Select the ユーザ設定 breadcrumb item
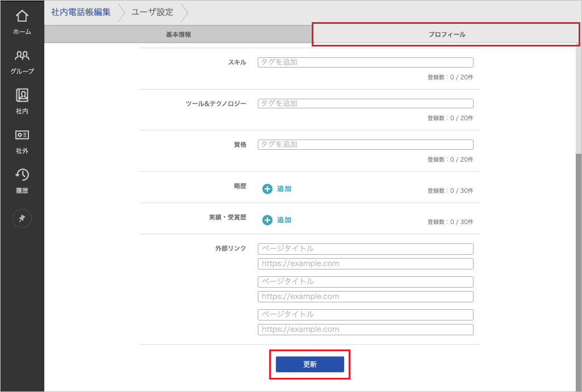The width and height of the screenshot is (582, 392). point(152,12)
